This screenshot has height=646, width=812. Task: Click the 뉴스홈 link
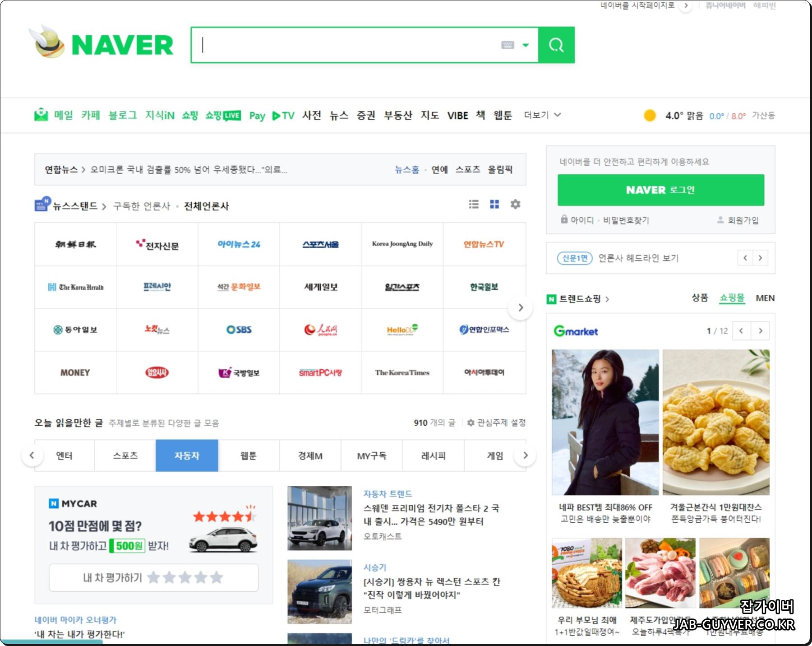pyautogui.click(x=407, y=170)
